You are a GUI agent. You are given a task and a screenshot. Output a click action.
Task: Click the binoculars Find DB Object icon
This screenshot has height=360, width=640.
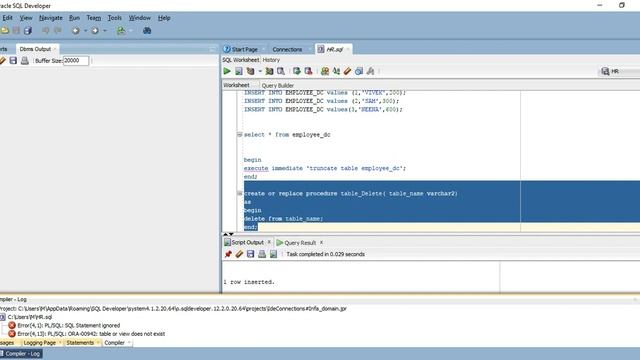pyautogui.click(x=147, y=31)
